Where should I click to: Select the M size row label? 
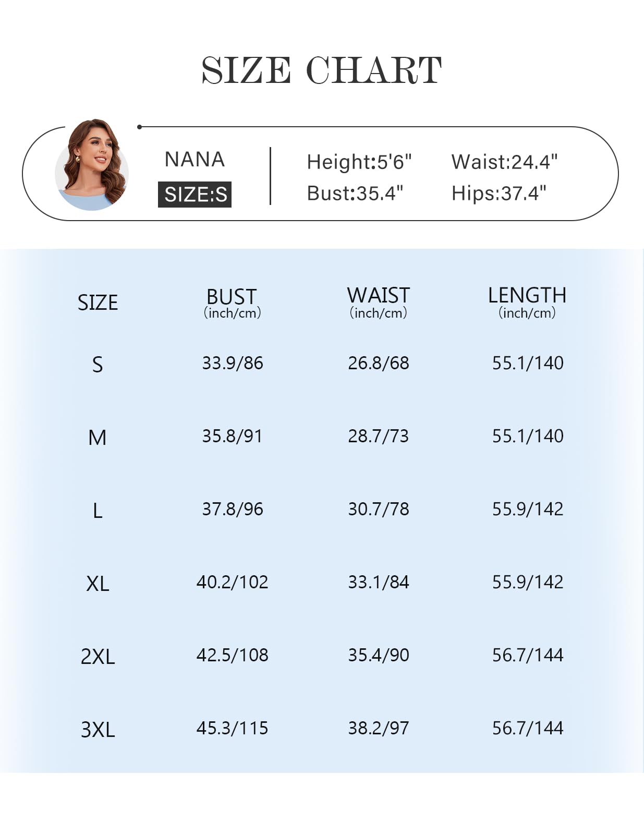[98, 438]
